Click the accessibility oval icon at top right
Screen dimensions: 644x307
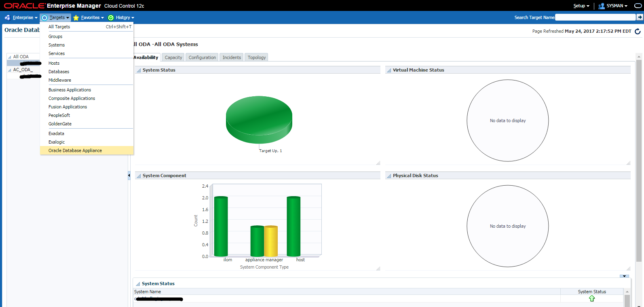638,6
